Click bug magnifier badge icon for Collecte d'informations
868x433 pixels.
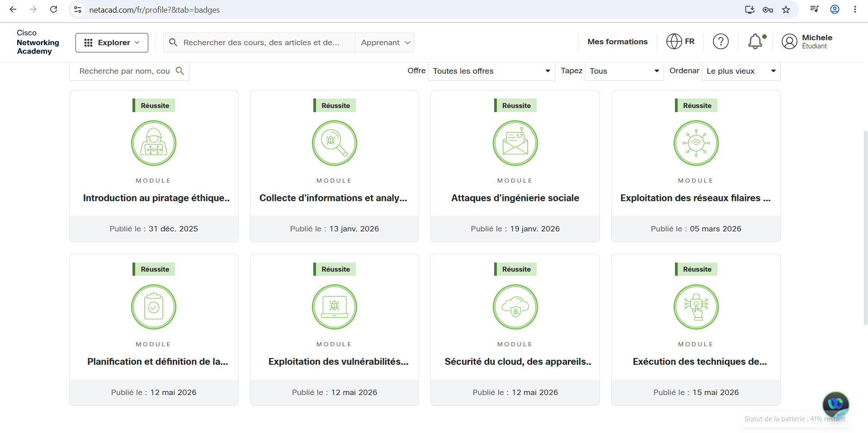[335, 143]
